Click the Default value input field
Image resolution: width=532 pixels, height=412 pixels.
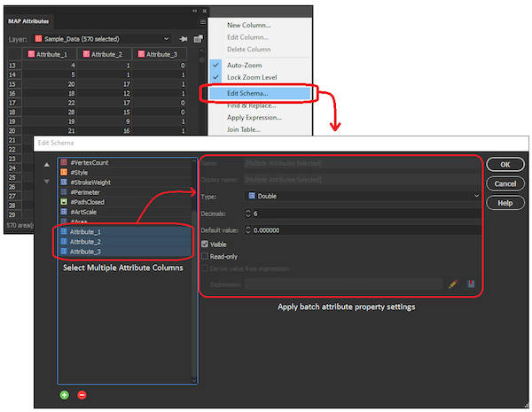click(366, 230)
